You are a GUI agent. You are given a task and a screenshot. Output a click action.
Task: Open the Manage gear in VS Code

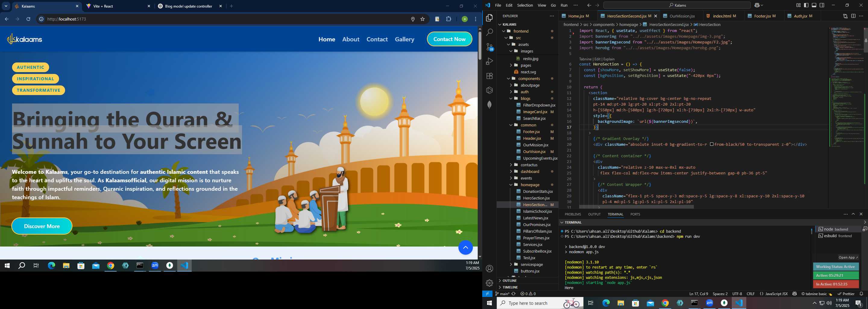tap(489, 283)
